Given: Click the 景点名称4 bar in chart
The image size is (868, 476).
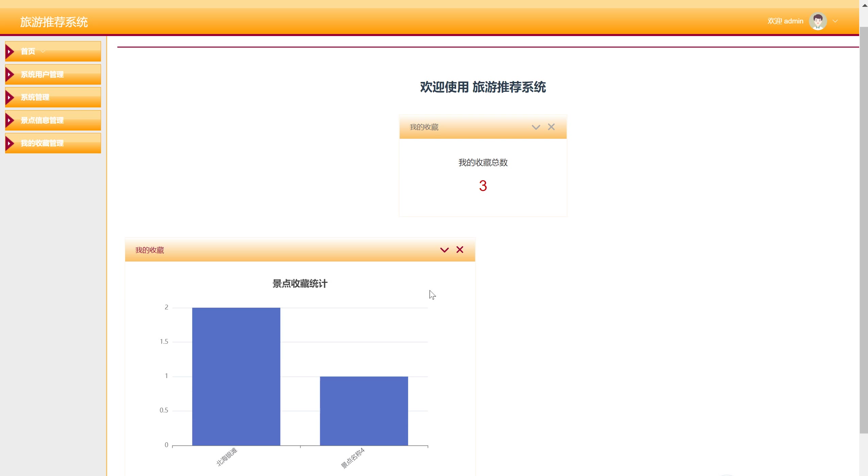Looking at the screenshot, I should [x=364, y=410].
